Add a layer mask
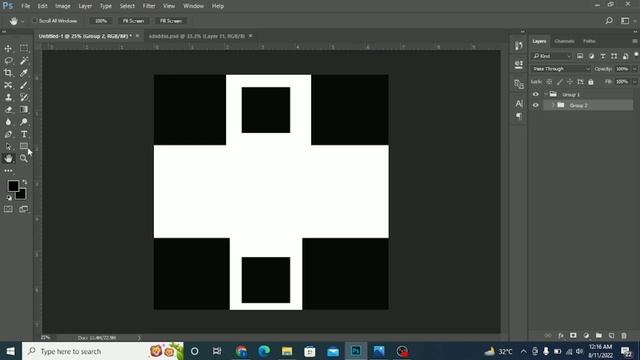Image resolution: width=640 pixels, height=360 pixels. pyautogui.click(x=573, y=336)
